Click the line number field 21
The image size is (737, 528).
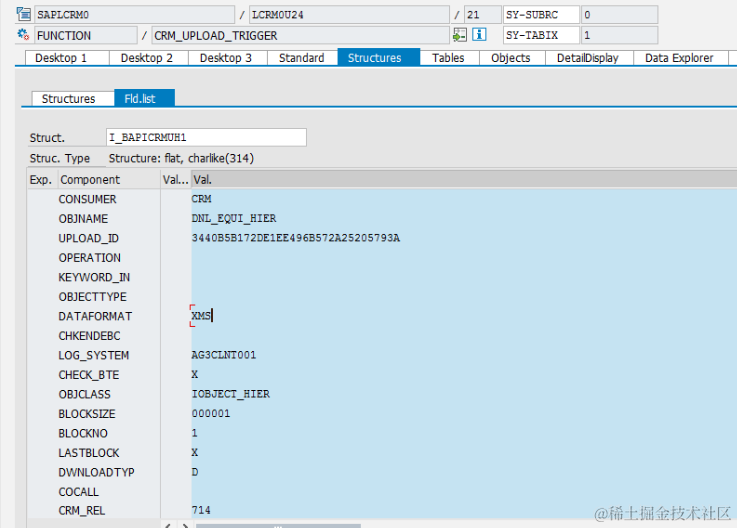[x=482, y=15]
